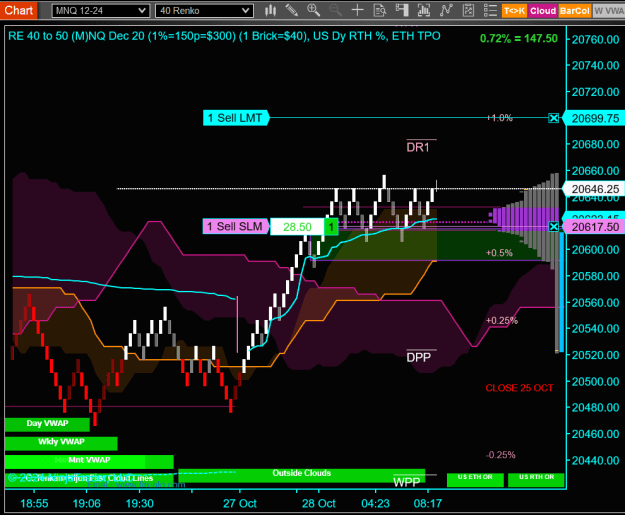Screen dimensions: 625x515
Task: Click the WPP pivot label
Action: click(x=407, y=482)
